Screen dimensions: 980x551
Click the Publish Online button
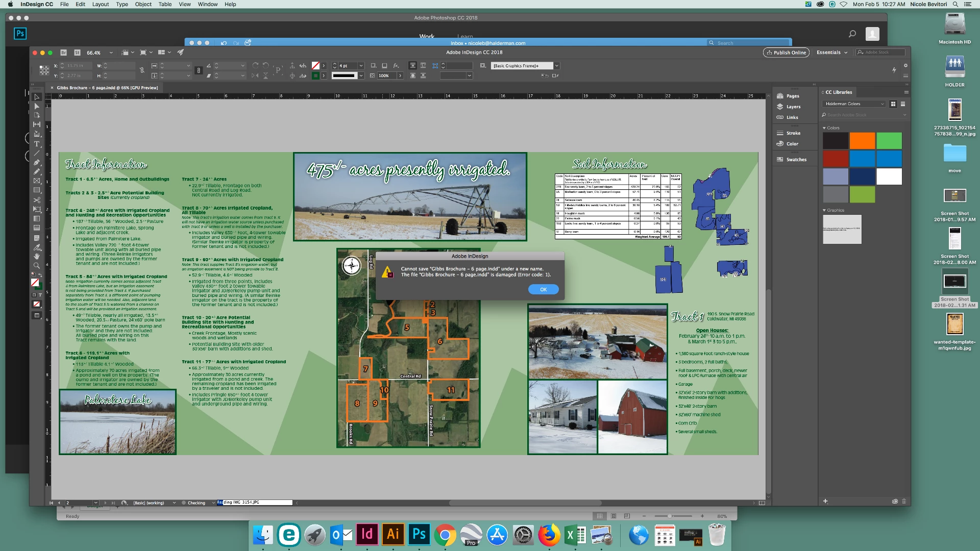(786, 53)
